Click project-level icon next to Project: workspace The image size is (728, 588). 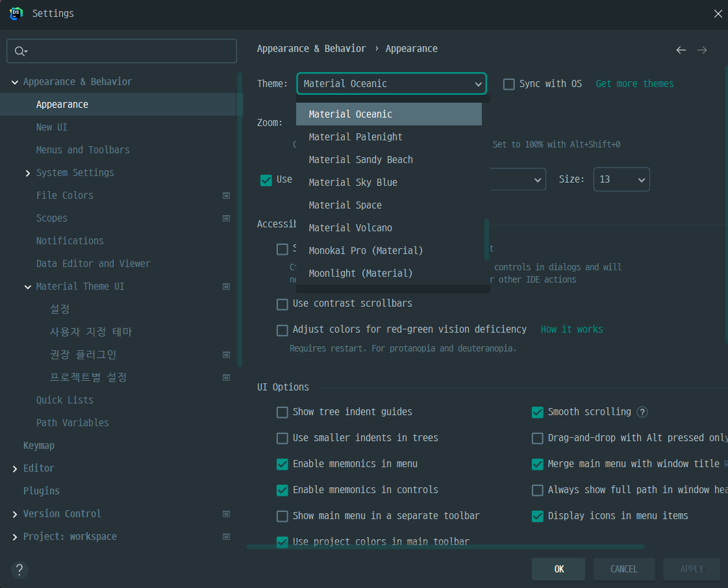click(x=226, y=537)
